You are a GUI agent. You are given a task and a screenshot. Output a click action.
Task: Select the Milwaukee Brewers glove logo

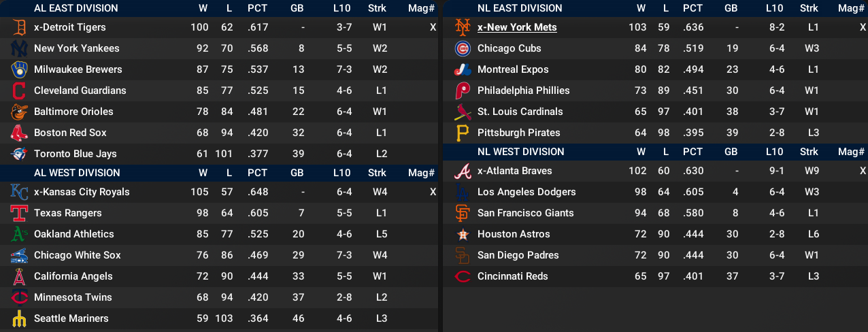[19, 70]
